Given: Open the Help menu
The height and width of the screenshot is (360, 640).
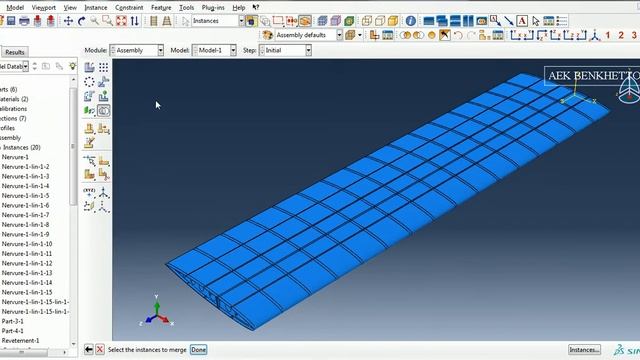Looking at the screenshot, I should (x=238, y=7).
